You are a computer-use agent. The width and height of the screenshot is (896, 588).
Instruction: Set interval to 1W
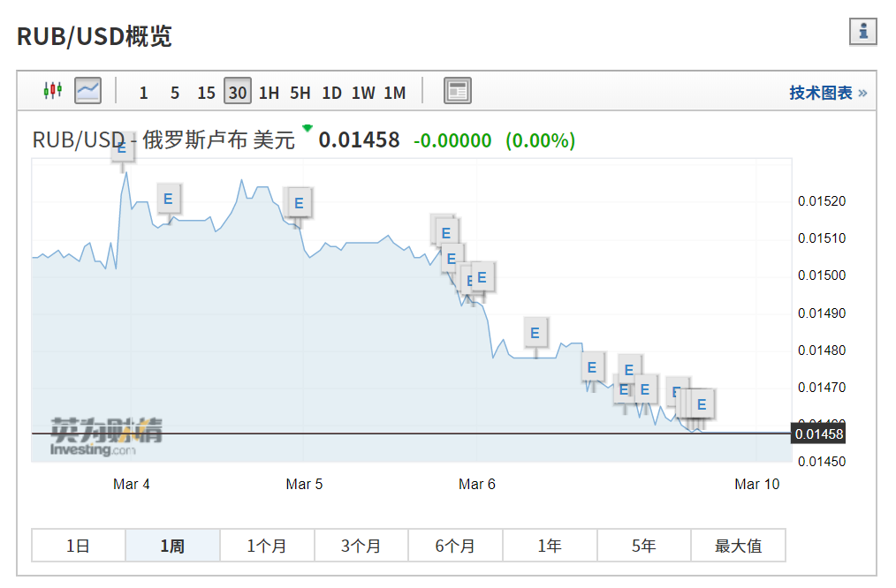coord(363,93)
